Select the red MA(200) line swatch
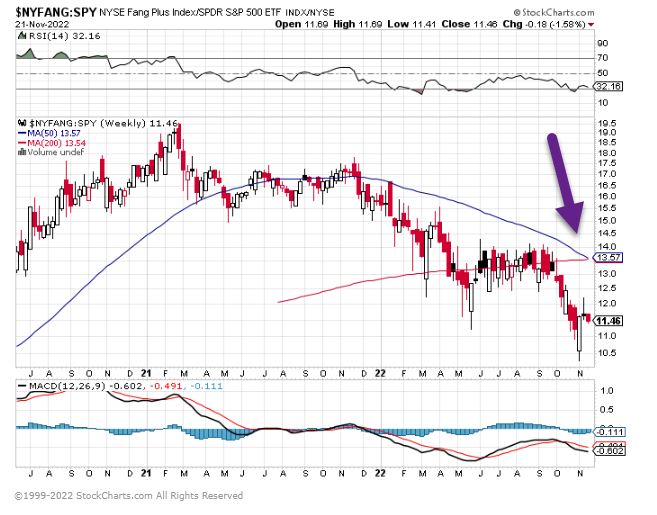The image size is (657, 515). pyautogui.click(x=22, y=143)
